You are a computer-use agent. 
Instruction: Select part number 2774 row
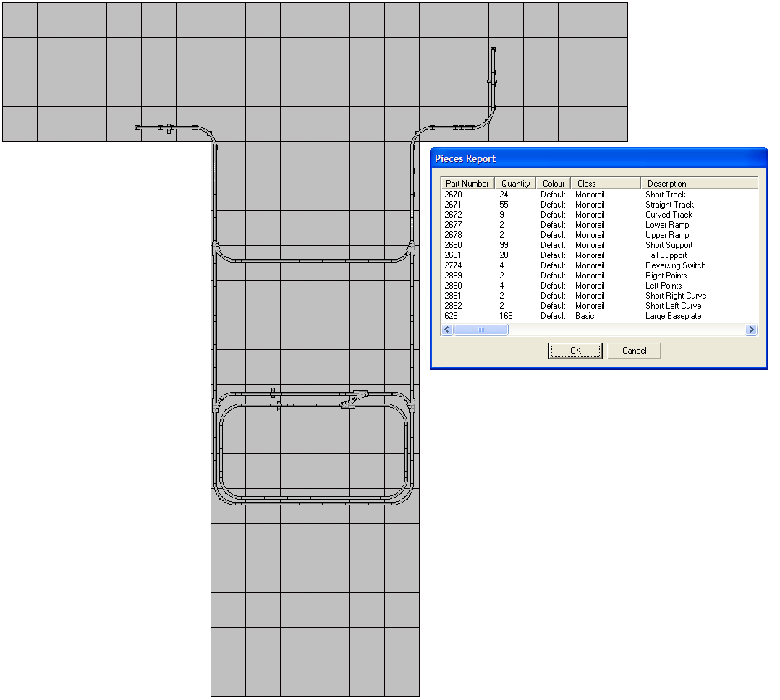click(x=599, y=265)
